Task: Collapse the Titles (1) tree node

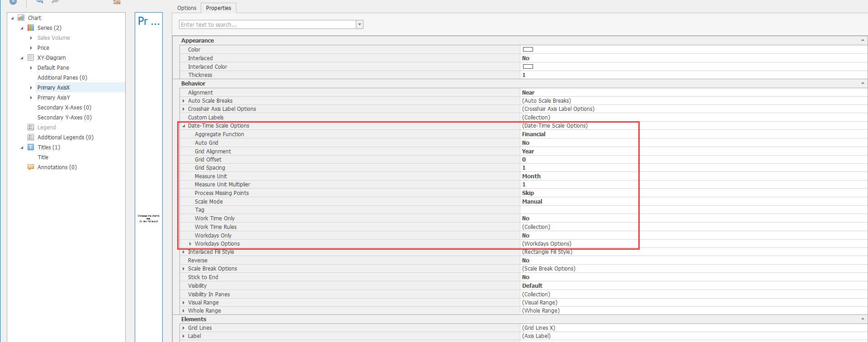Action: pyautogui.click(x=22, y=147)
